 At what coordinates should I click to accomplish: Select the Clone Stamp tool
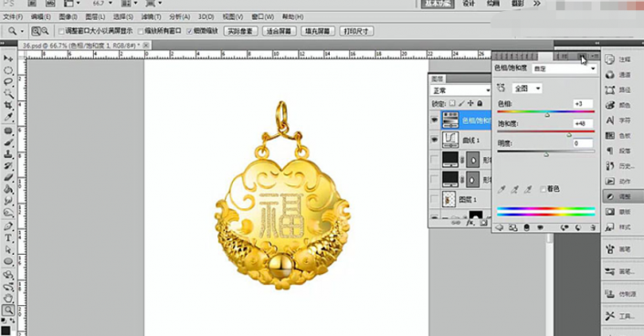pyautogui.click(x=8, y=154)
